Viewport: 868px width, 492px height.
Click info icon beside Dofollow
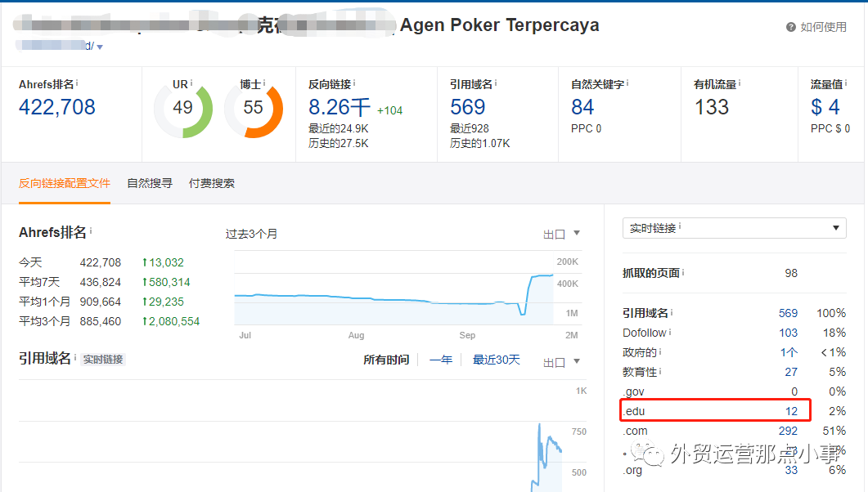(x=670, y=333)
